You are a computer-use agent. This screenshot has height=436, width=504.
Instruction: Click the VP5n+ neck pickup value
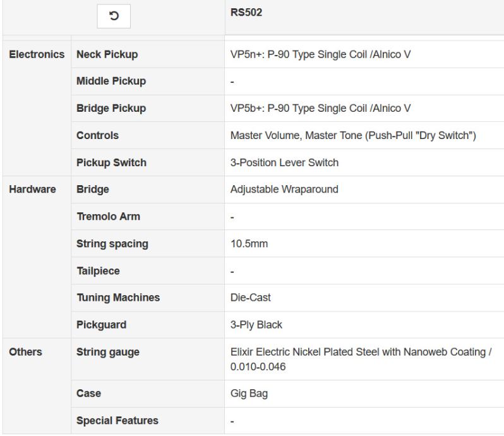pyautogui.click(x=320, y=54)
